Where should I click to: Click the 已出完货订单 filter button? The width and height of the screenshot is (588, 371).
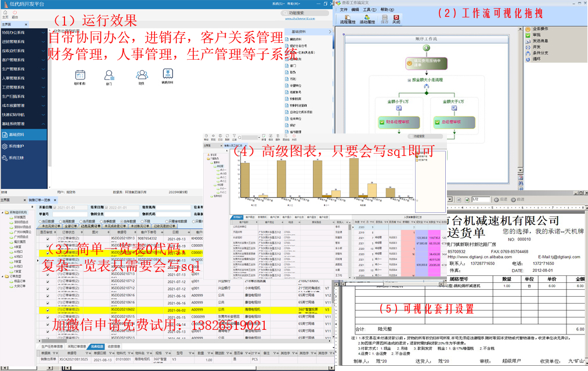pos(91,226)
